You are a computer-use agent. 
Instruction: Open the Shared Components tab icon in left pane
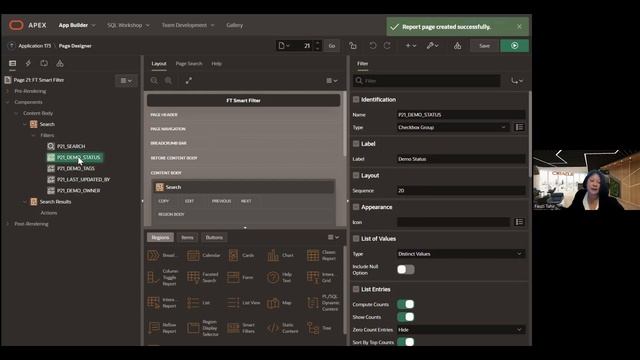60,63
